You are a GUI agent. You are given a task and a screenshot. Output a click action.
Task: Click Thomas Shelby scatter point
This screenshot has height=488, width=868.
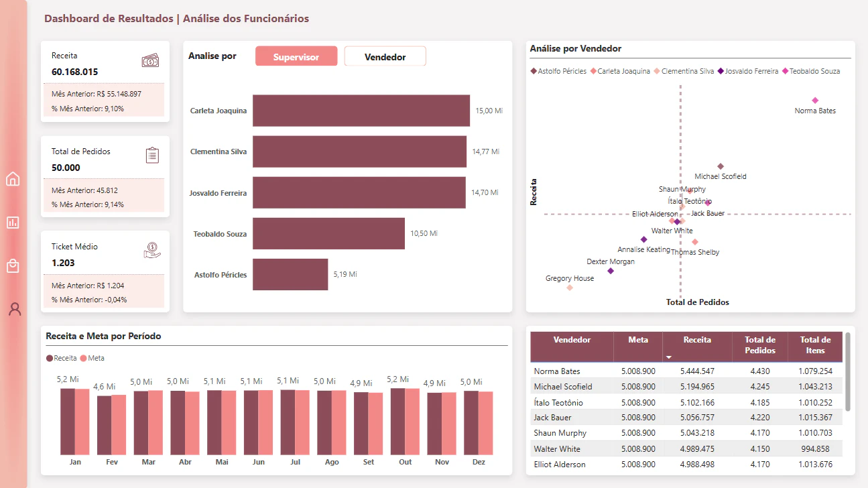tap(695, 242)
